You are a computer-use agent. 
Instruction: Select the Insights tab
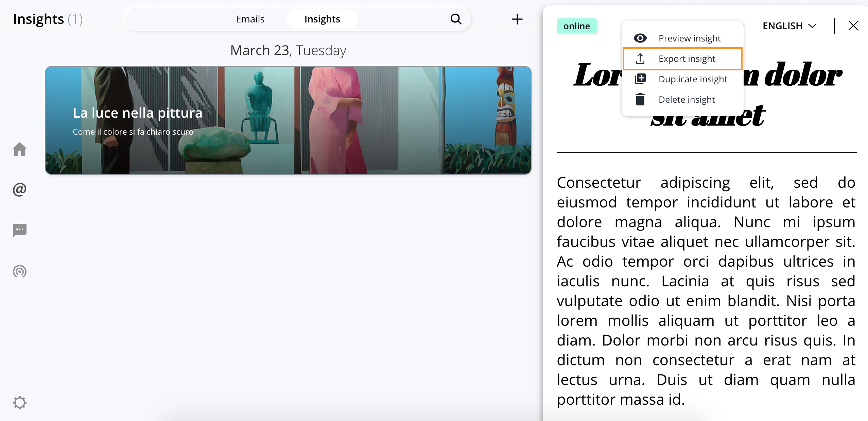(322, 19)
